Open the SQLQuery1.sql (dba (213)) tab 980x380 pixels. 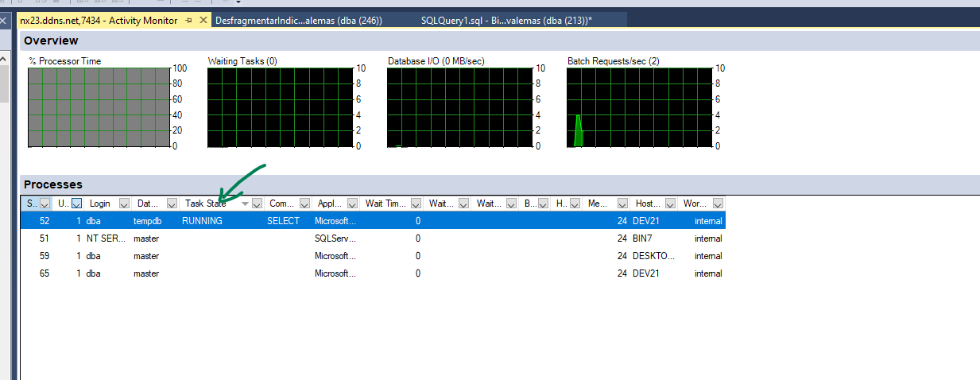pos(506,21)
